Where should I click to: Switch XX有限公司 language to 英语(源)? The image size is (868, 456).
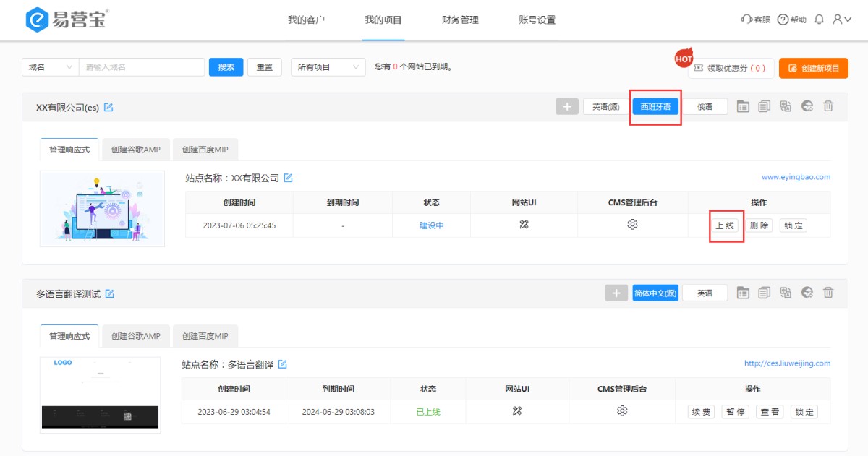coord(606,107)
